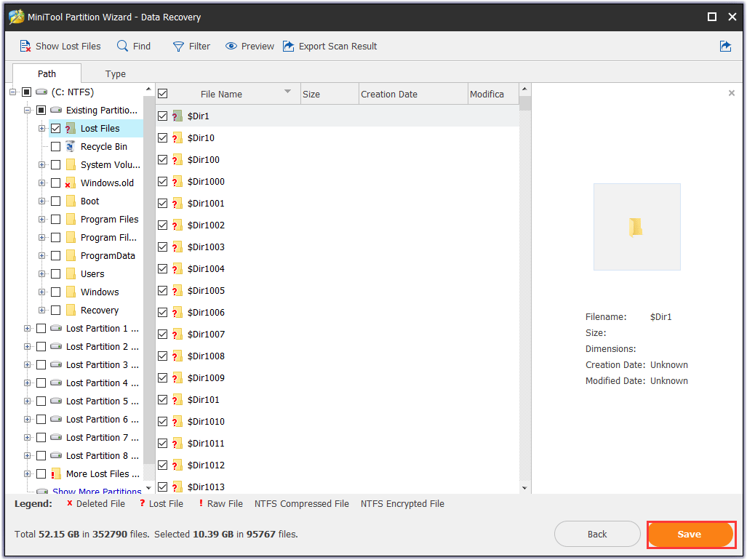
Task: Toggle the C: NTFS root checkbox
Action: click(x=27, y=92)
